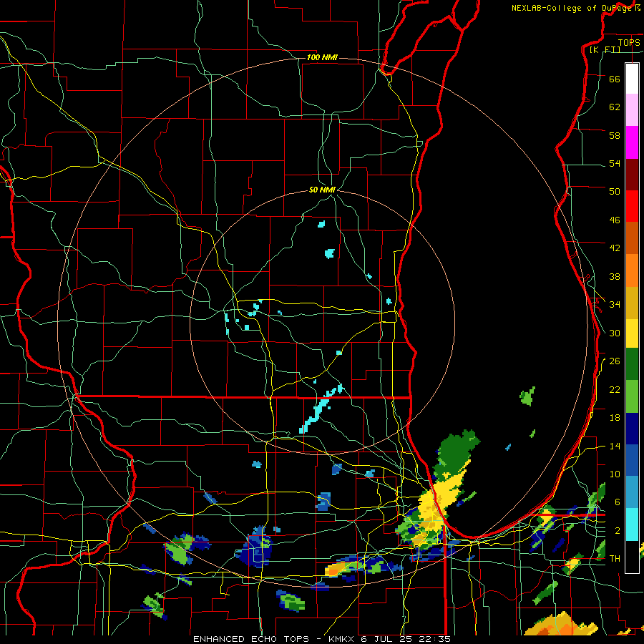Click the cyan legend swatch

[632, 525]
